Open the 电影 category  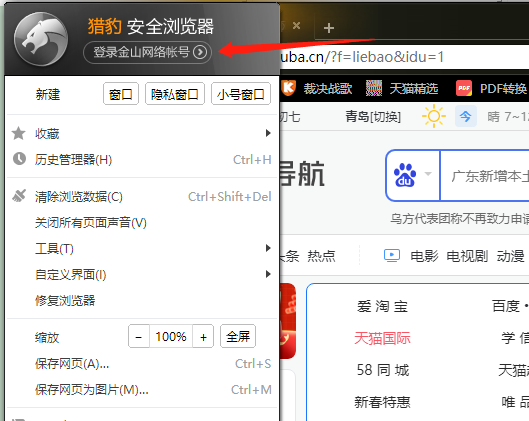coord(424,256)
